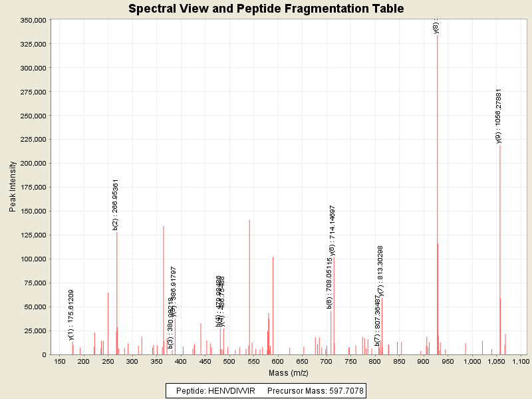
Task: Click the unlabeled tall peak near 540 m/z
Action: [249, 286]
